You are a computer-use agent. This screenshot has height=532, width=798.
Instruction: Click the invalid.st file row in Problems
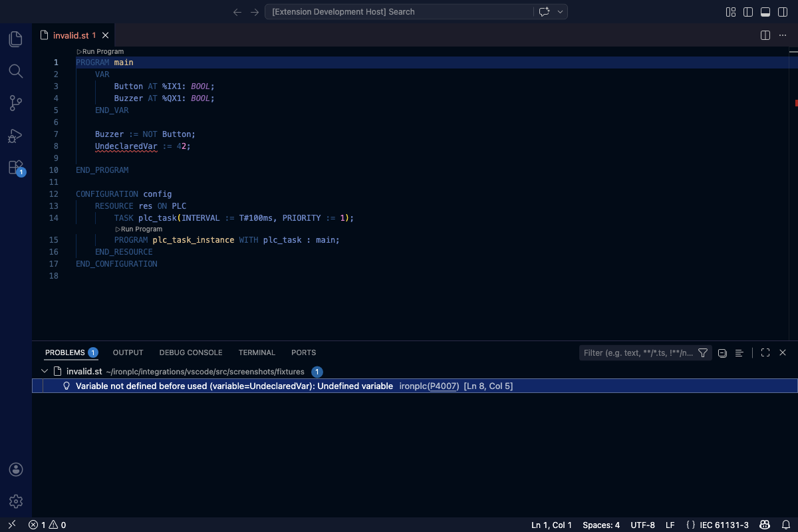coord(415,372)
